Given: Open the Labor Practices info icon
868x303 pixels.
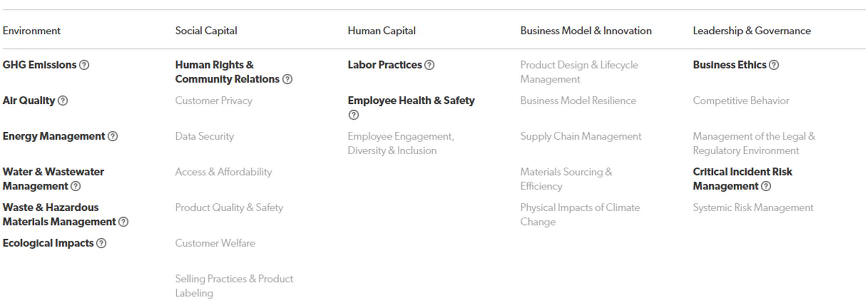Looking at the screenshot, I should 429,65.
